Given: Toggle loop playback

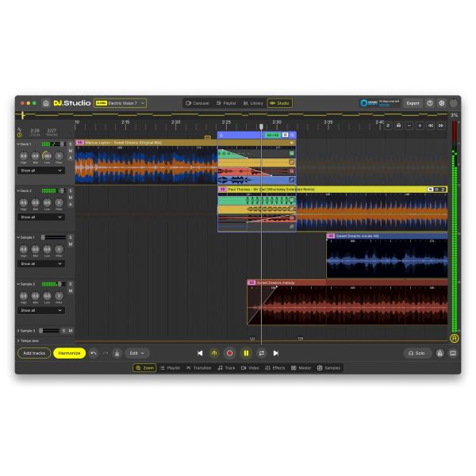Looking at the screenshot, I should tap(261, 353).
